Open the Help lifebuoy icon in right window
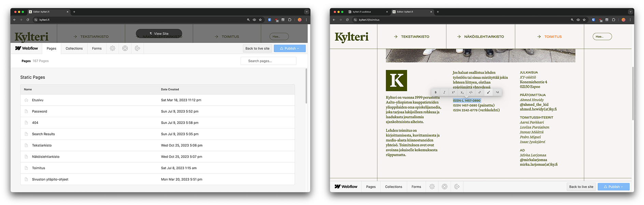Screen dimensions: 644x205 click(444, 187)
